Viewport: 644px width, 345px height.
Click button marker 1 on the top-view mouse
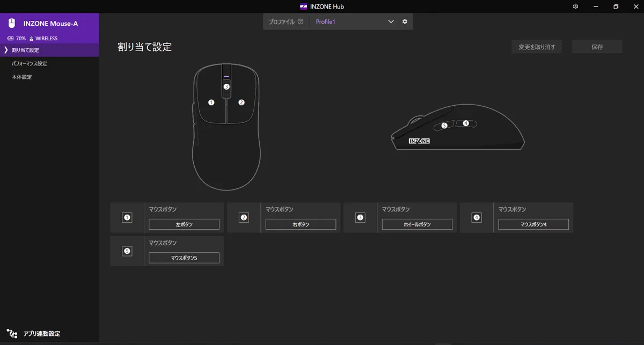point(211,102)
